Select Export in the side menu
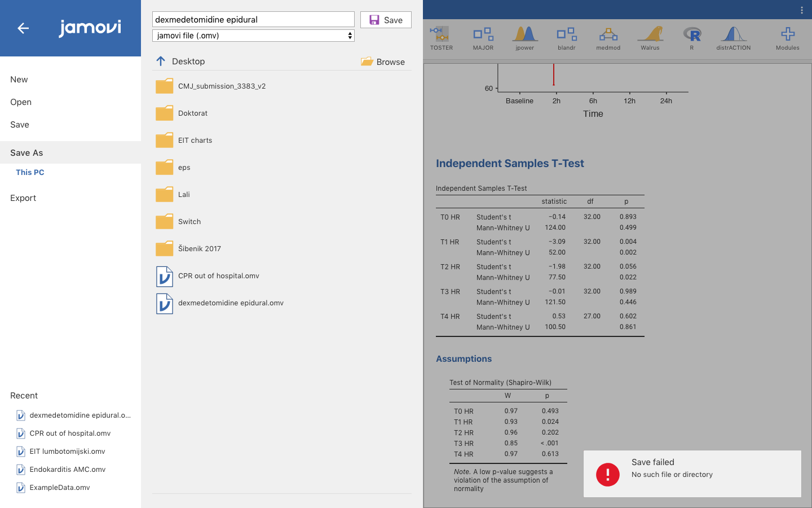812x508 pixels. click(x=70, y=198)
